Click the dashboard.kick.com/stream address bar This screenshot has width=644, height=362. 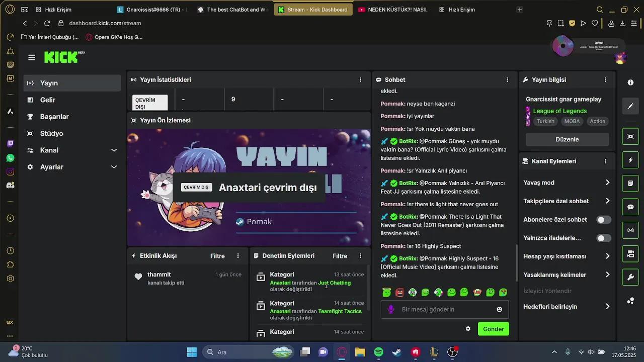[x=105, y=23]
